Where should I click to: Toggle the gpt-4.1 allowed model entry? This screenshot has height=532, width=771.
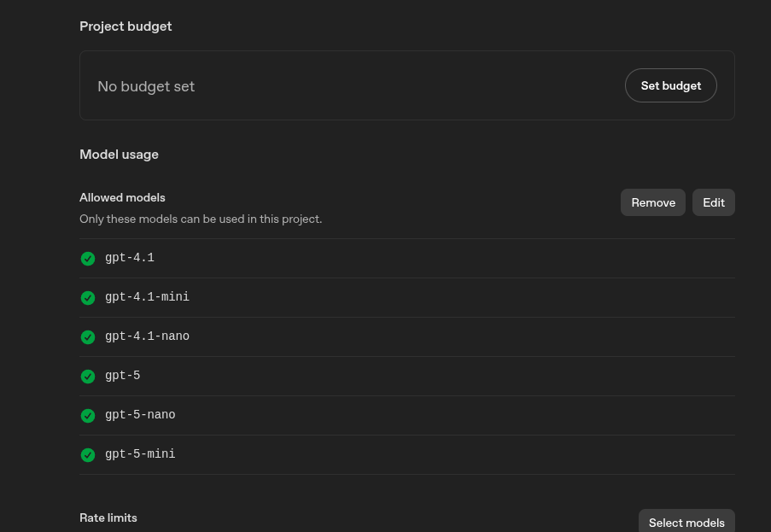click(x=130, y=258)
